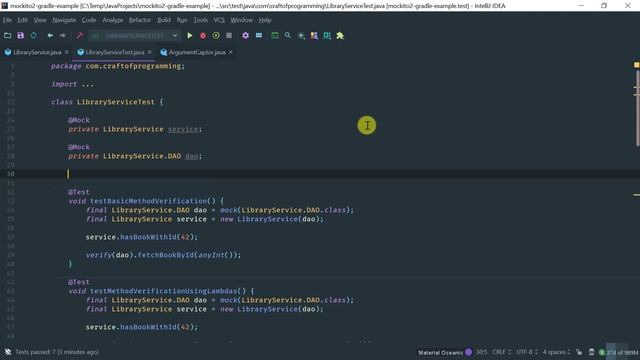Viewport: 640px width, 360px height.
Task: Open the Build menu
Action: tap(164, 20)
